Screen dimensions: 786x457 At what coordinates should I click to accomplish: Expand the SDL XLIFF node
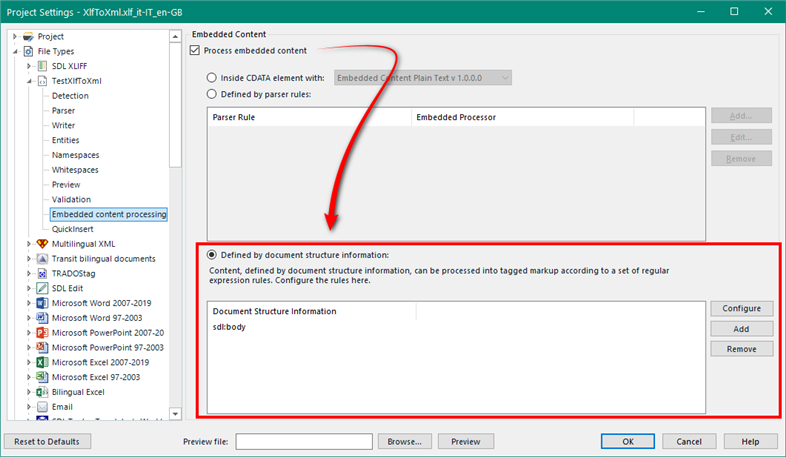(29, 66)
